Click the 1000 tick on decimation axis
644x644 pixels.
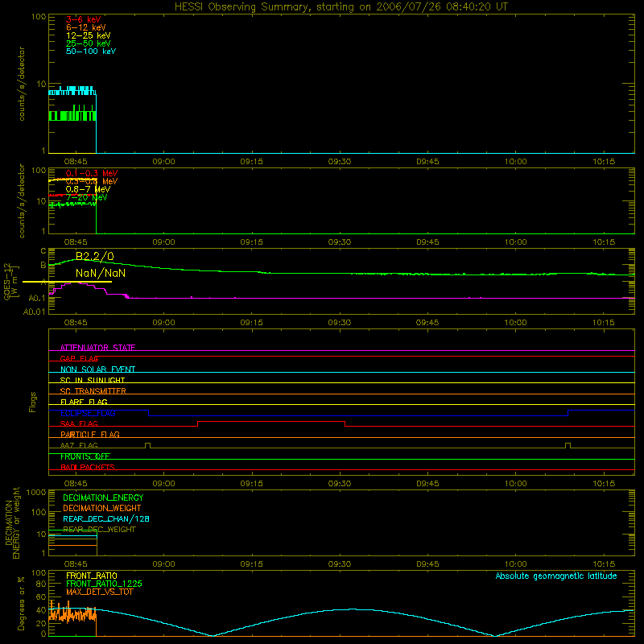(36, 492)
